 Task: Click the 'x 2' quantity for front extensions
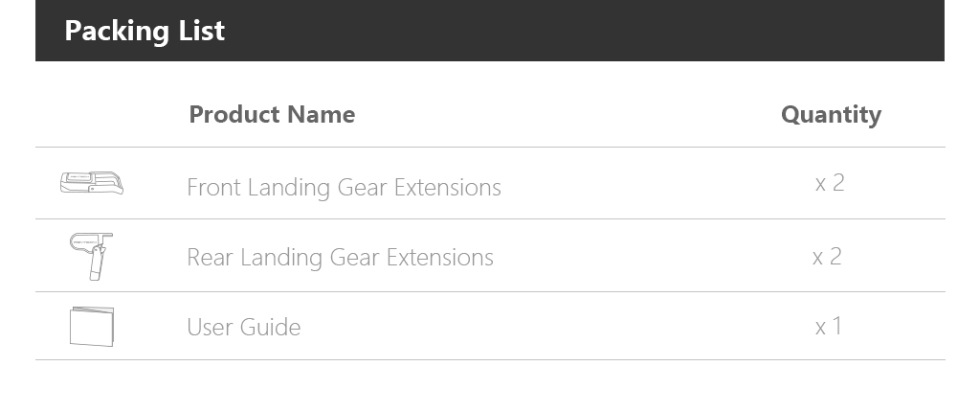point(830,183)
